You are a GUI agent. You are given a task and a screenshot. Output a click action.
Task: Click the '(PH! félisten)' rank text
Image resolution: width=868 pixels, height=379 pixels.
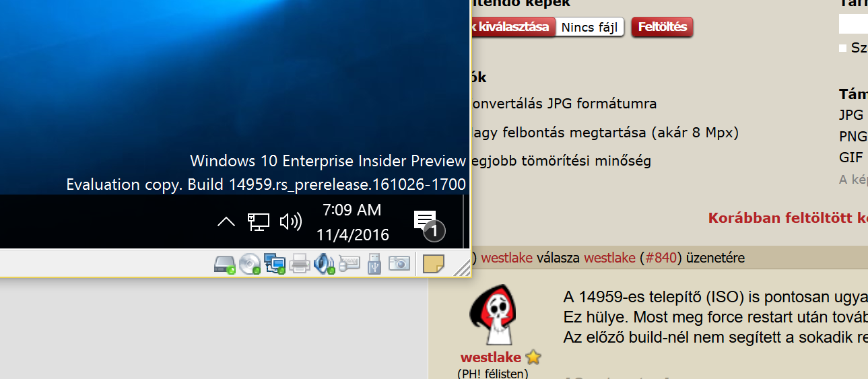pos(493,374)
